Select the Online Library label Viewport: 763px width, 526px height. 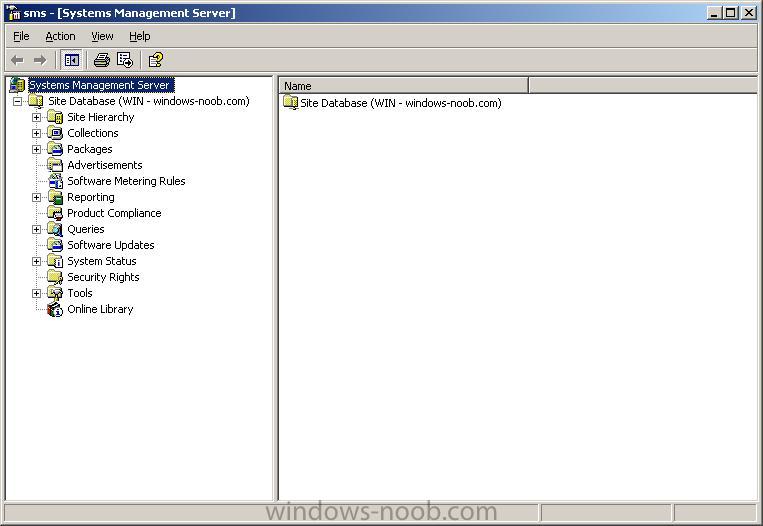coord(100,309)
